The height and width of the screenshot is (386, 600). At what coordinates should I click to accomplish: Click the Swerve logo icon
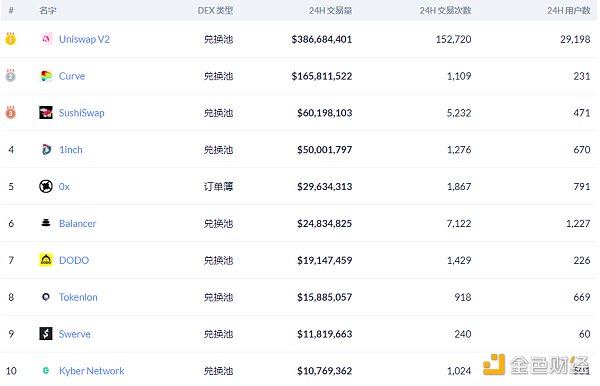(46, 334)
